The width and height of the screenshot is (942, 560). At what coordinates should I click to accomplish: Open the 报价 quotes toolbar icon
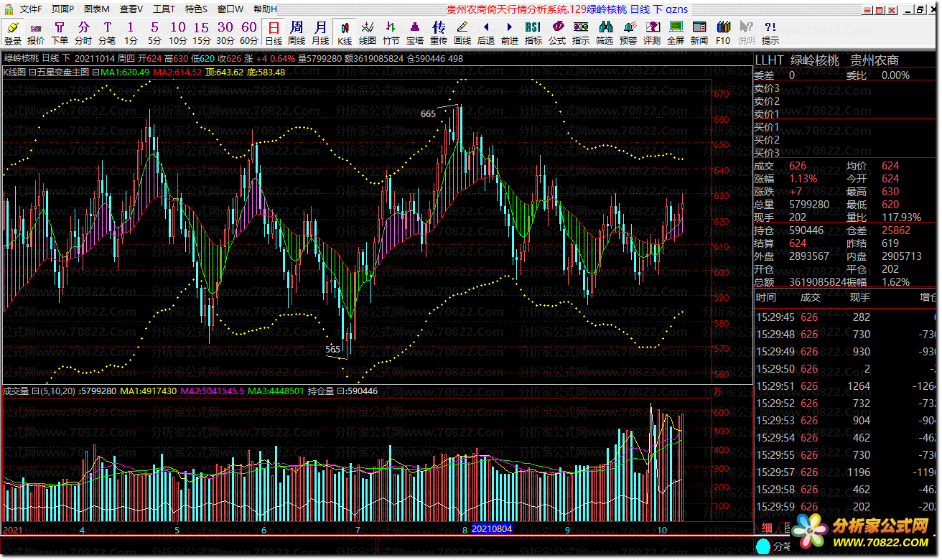pyautogui.click(x=36, y=32)
